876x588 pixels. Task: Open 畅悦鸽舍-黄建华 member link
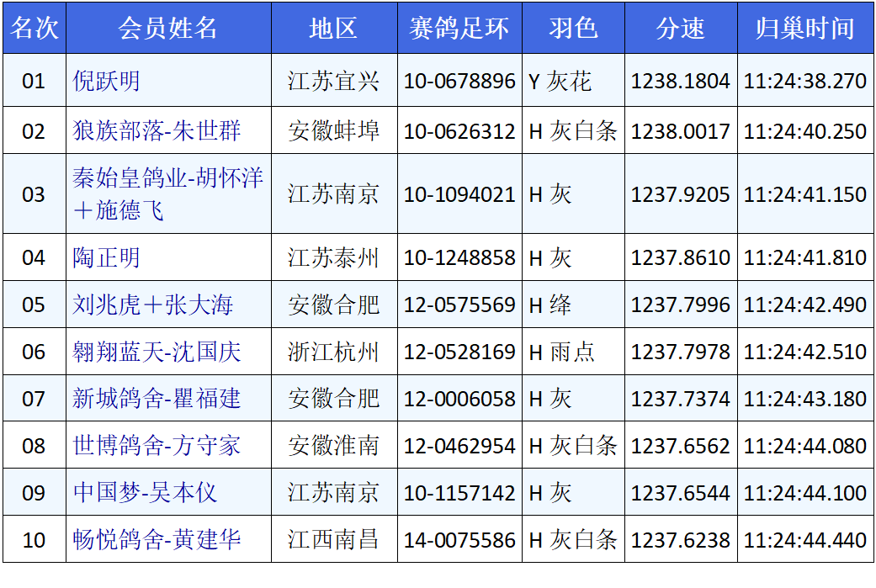point(157,539)
